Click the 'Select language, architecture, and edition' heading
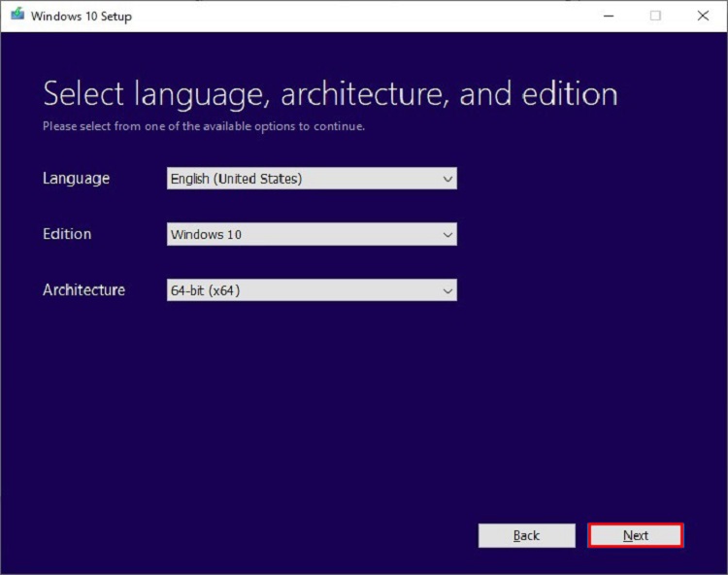This screenshot has width=728, height=575. pyautogui.click(x=330, y=94)
